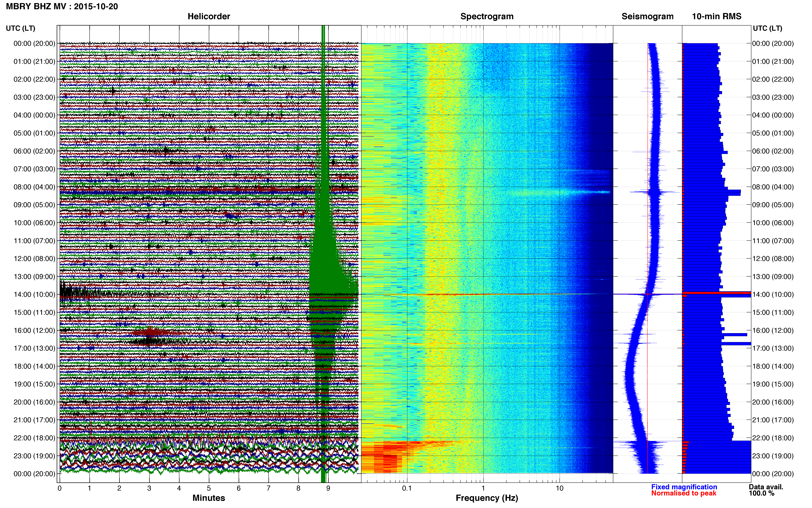The image size is (812, 508).
Task: Click '15:00 (11:00)' on the RMS right axis
Action: click(773, 312)
